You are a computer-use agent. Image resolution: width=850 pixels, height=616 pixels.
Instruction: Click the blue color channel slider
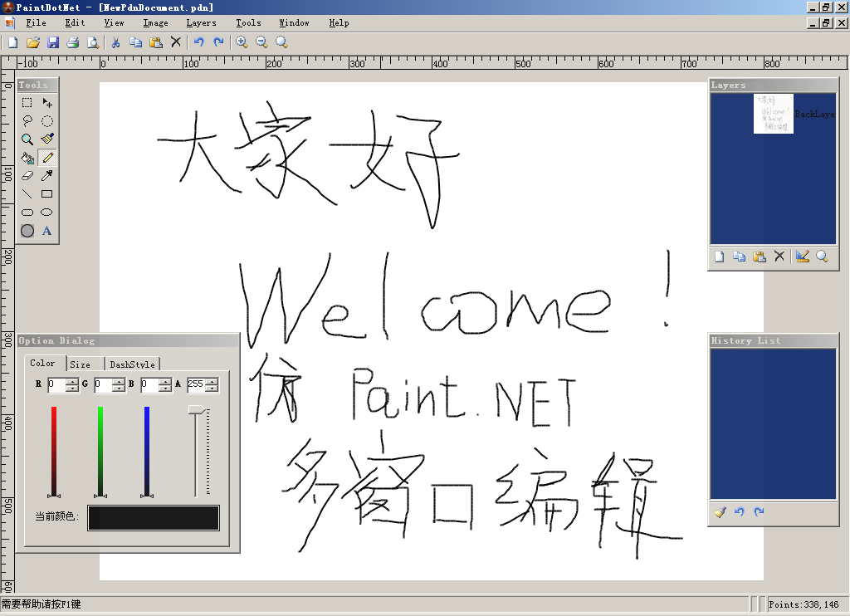point(147,451)
